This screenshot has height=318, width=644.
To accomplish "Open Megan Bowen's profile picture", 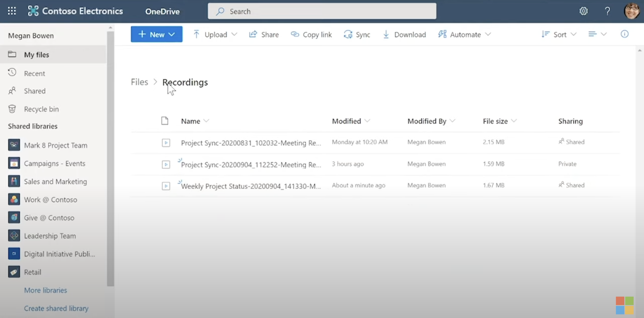I will click(631, 11).
